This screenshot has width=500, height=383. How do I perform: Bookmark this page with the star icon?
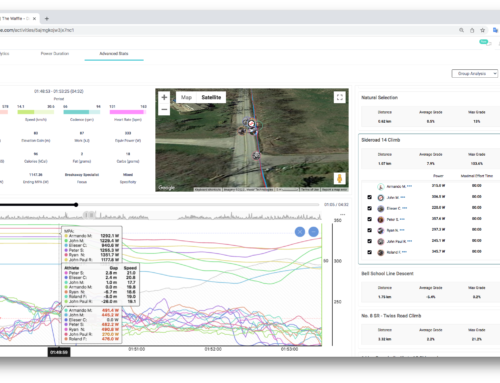point(482,30)
